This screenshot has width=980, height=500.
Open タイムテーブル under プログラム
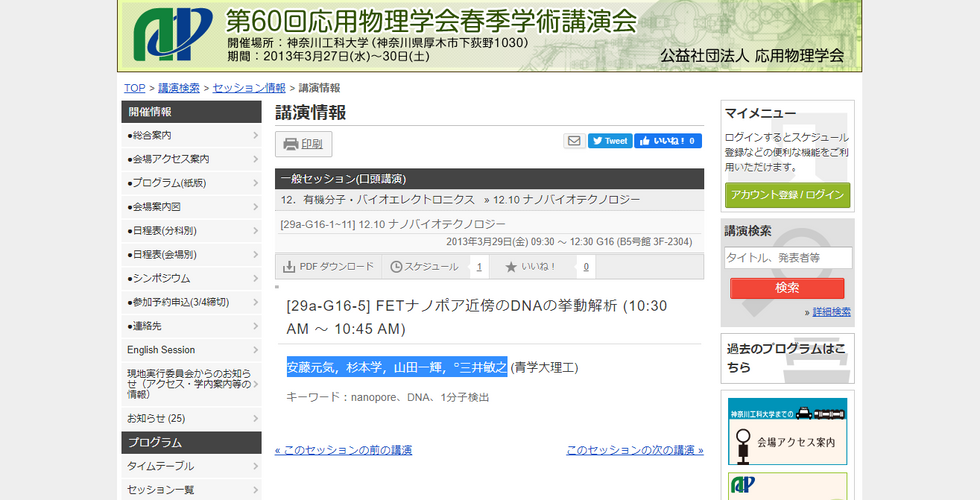click(x=191, y=466)
